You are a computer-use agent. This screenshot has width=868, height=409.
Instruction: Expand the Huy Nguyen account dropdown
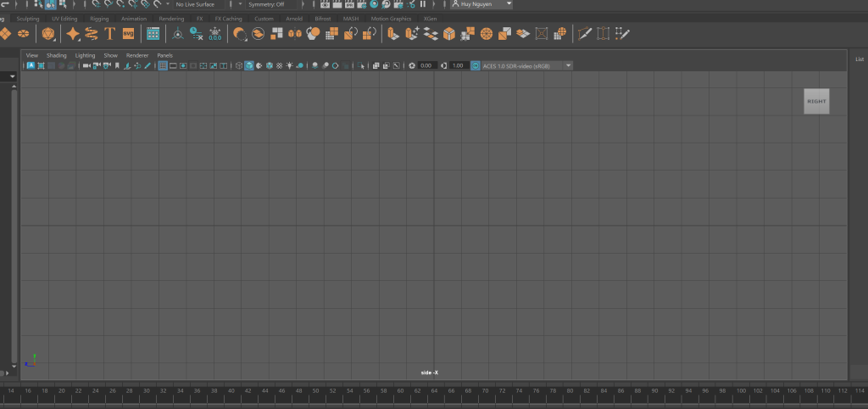(481, 4)
